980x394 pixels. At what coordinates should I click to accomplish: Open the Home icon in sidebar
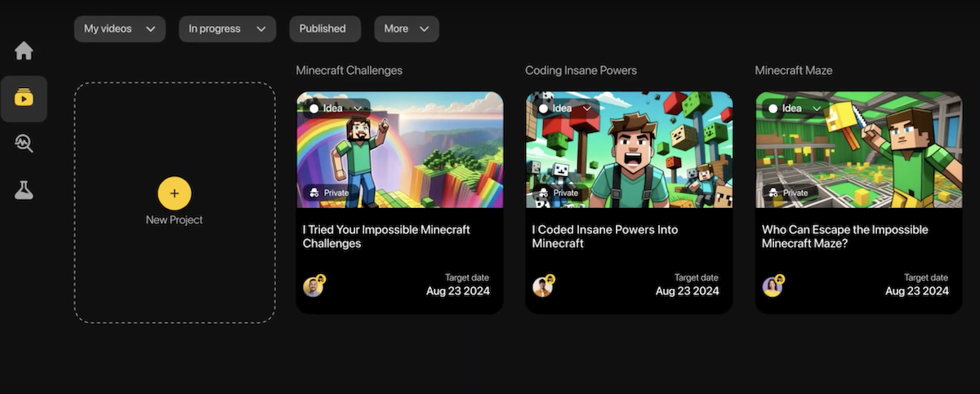click(24, 51)
